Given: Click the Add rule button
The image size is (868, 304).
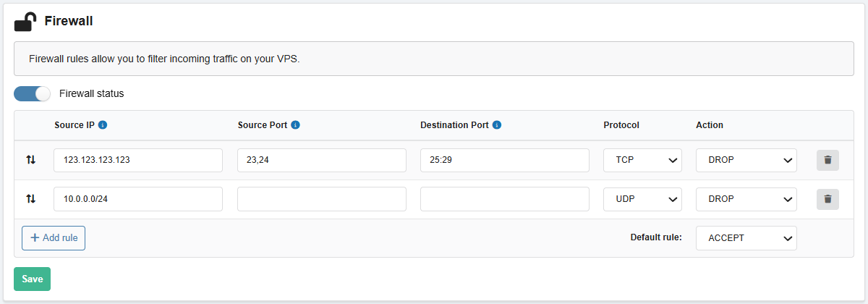Looking at the screenshot, I should (54, 237).
